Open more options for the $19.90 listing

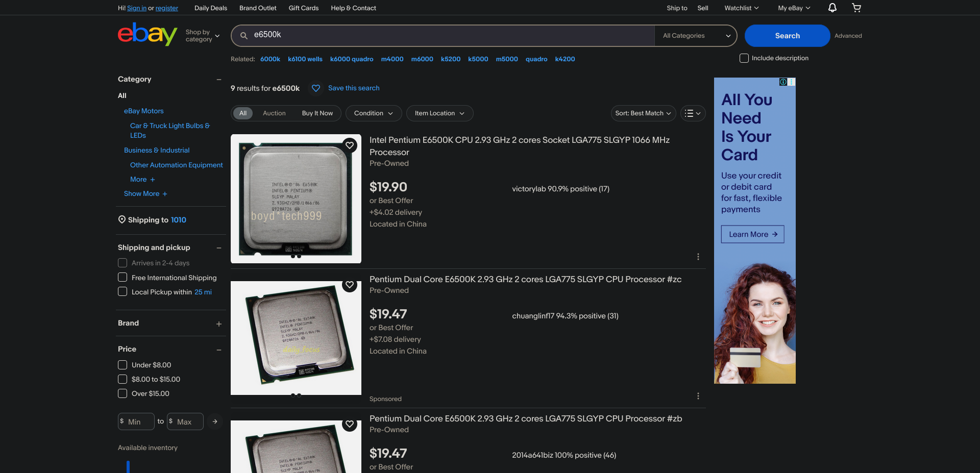click(698, 257)
